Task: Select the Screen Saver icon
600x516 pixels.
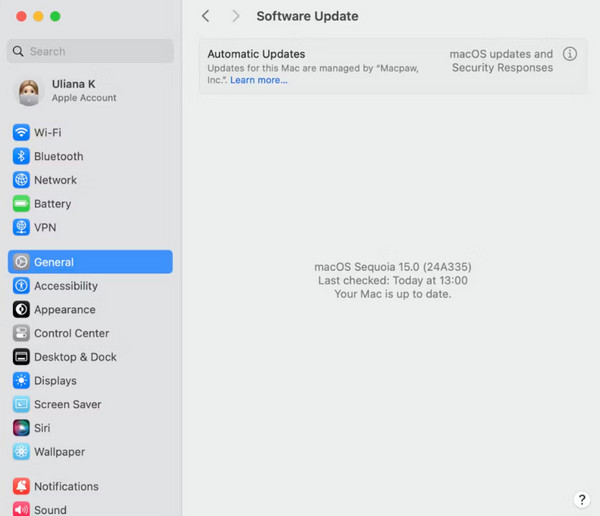Action: [21, 404]
